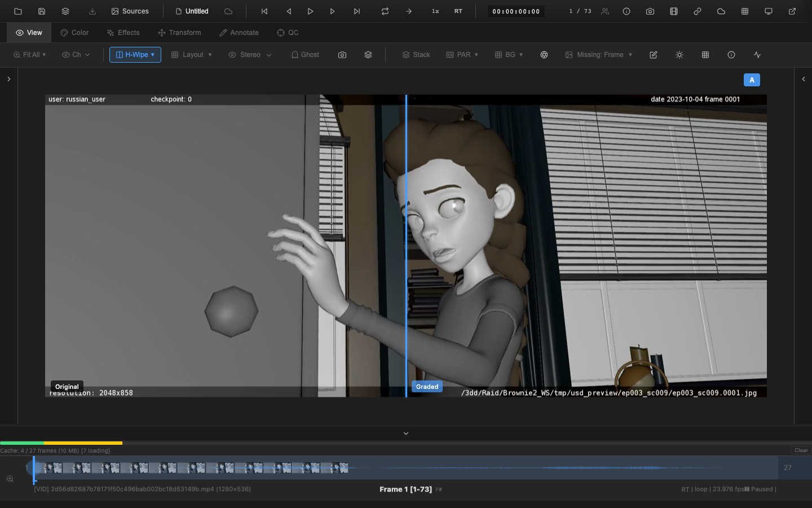Expand the Layout options dropdown
Viewport: 812px width, 508px height.
point(191,54)
